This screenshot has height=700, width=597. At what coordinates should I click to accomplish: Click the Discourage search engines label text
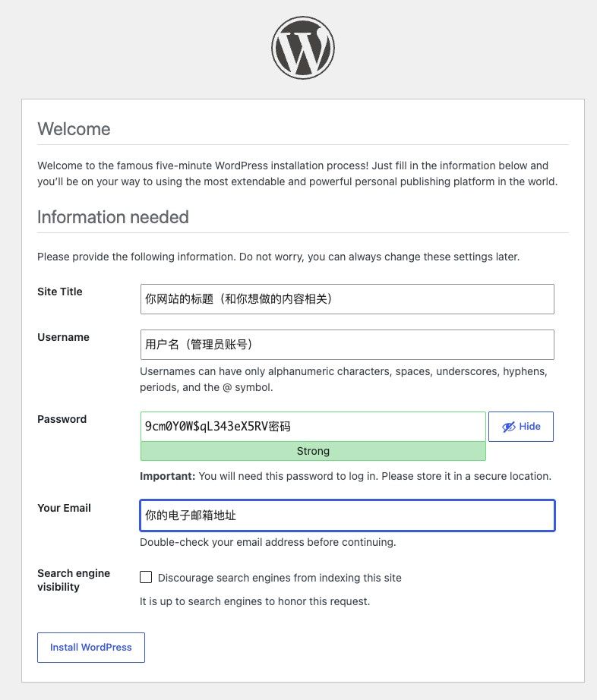click(x=280, y=578)
